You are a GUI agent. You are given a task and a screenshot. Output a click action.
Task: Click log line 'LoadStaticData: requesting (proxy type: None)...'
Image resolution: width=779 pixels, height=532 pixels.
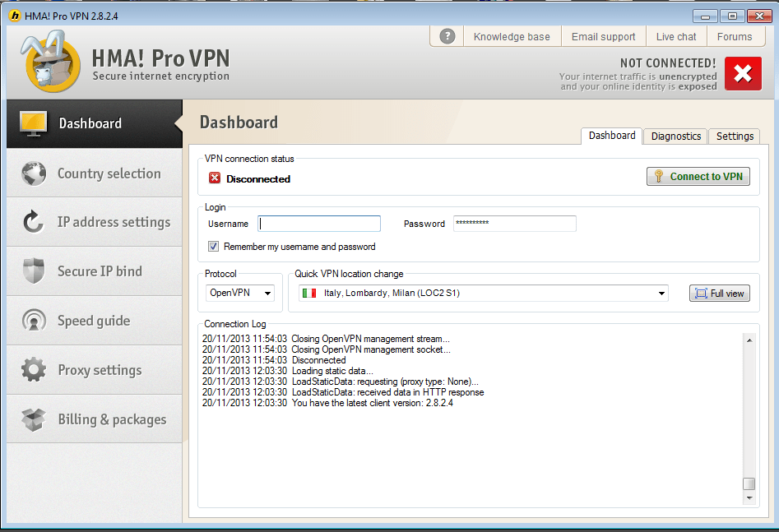[x=341, y=382]
